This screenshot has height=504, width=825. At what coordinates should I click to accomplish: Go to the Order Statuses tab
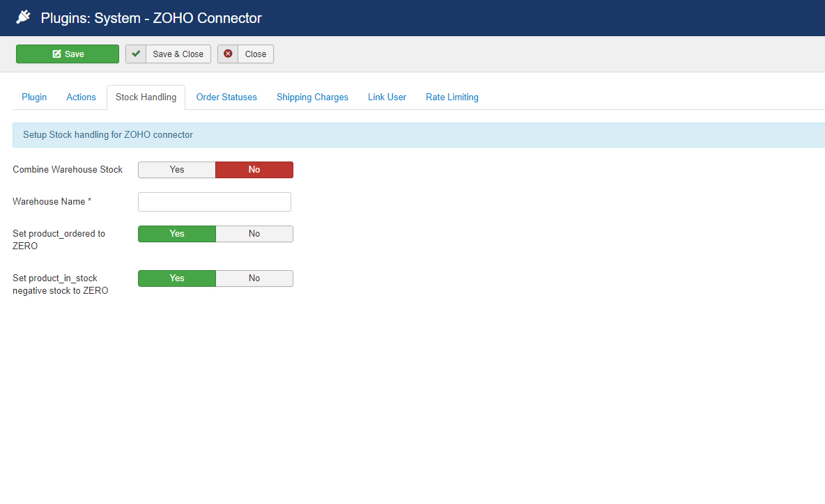pyautogui.click(x=226, y=97)
